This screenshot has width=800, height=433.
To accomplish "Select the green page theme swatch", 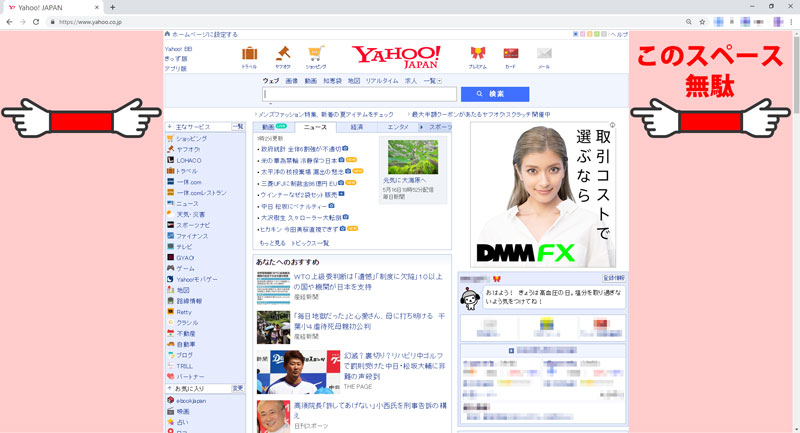I will (x=596, y=34).
